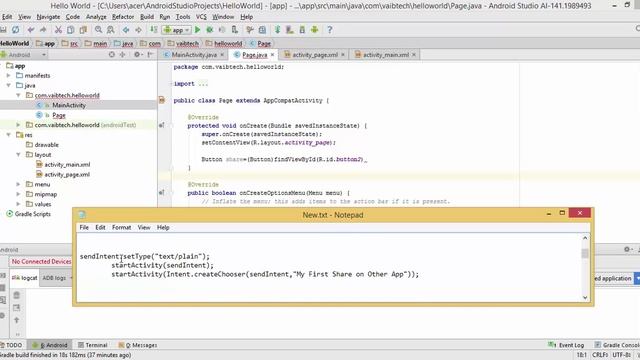Image resolution: width=640 pixels, height=360 pixels.
Task: Click the Copy icon in toolbar
Action: pos(71,30)
